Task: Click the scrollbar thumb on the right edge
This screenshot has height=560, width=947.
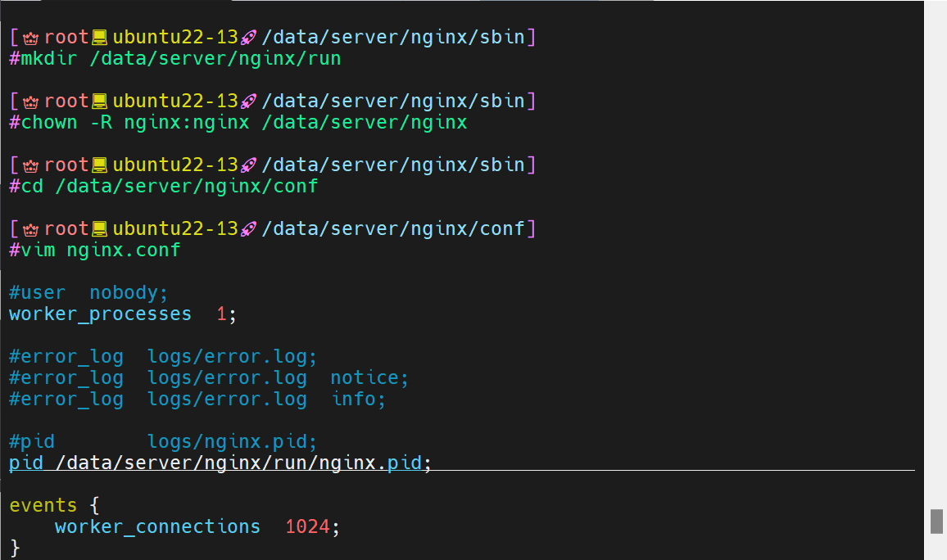Action: pos(936,522)
